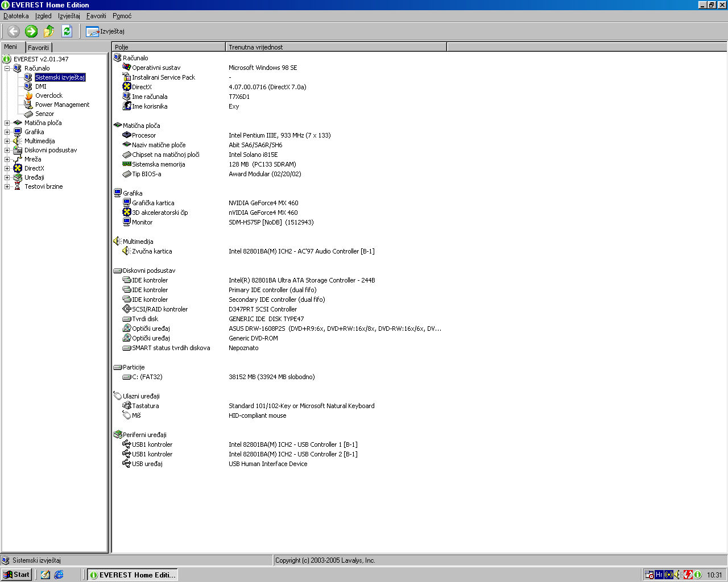Viewport: 728px width, 582px height.
Task: Expand the Multimedija tree node
Action: 7,141
